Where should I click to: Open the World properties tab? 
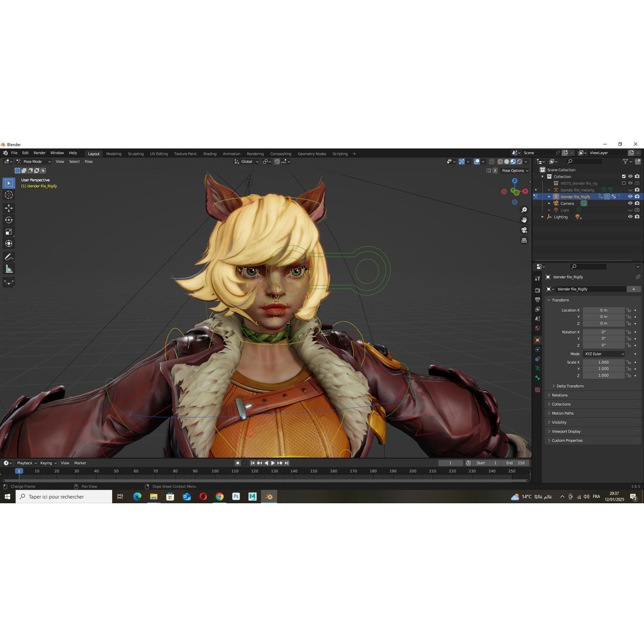point(538,328)
